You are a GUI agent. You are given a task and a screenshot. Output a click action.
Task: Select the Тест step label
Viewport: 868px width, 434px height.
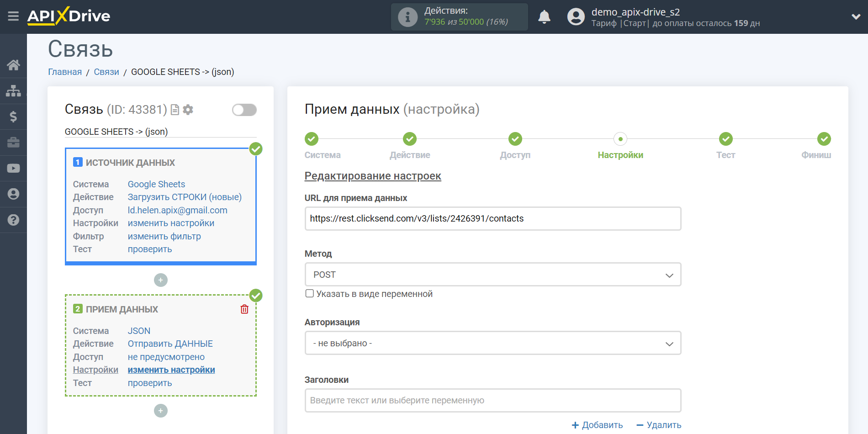[x=726, y=155]
